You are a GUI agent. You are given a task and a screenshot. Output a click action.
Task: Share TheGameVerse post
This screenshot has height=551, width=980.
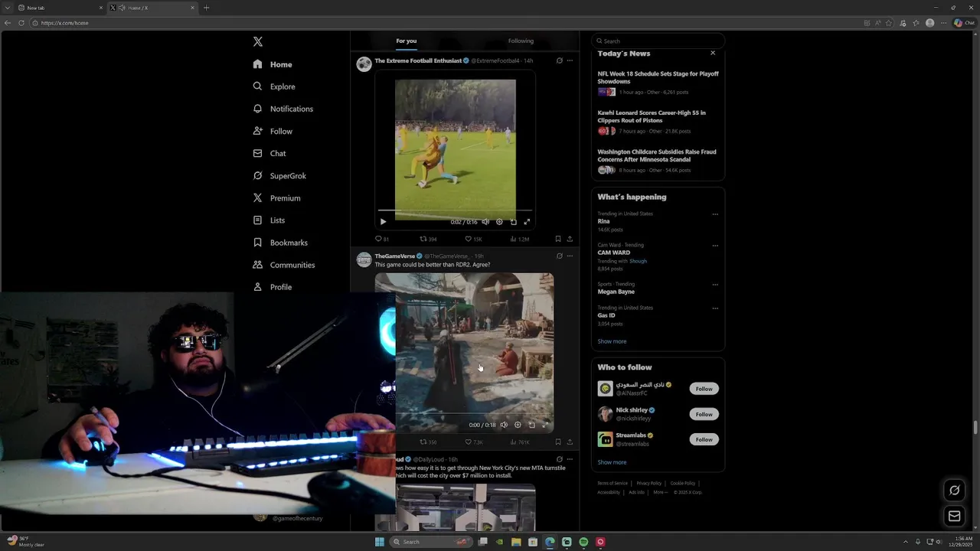pyautogui.click(x=570, y=442)
